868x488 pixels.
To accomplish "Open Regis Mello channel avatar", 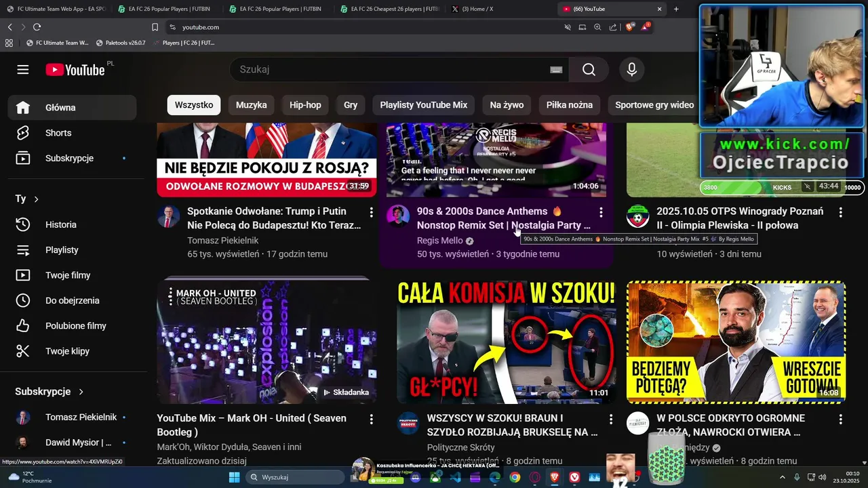I will tap(398, 217).
